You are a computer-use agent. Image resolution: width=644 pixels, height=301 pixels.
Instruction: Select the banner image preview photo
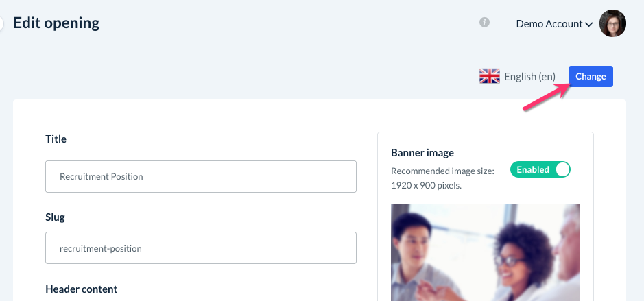pyautogui.click(x=486, y=252)
